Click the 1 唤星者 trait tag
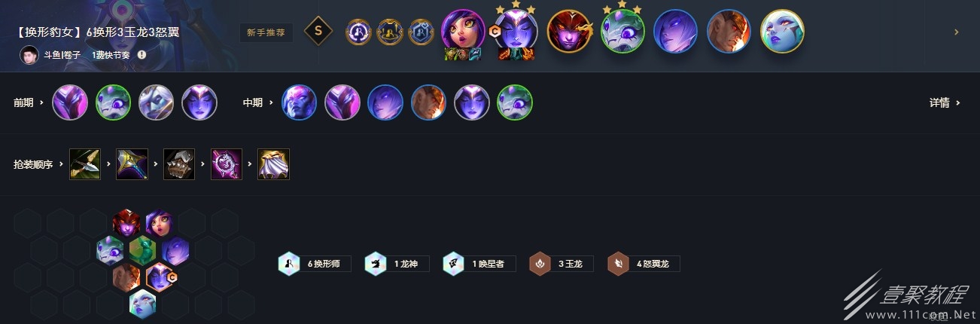 click(479, 264)
